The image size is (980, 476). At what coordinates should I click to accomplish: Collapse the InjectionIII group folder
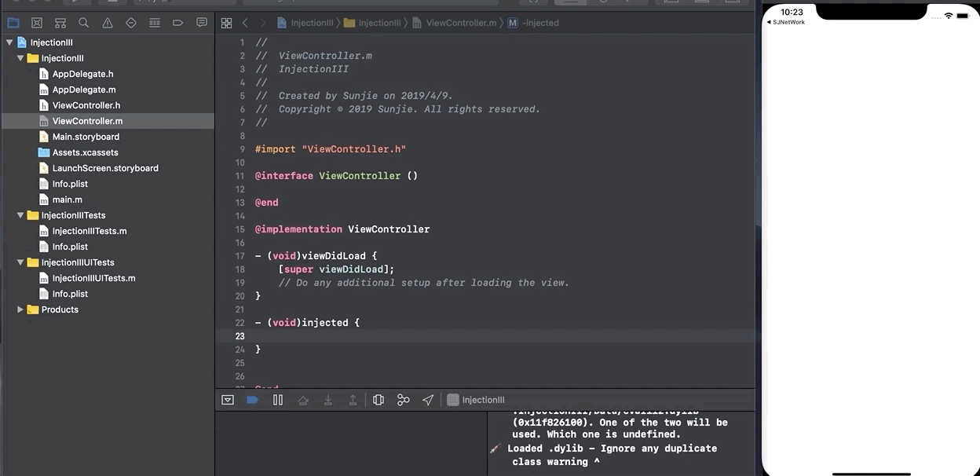(20, 58)
